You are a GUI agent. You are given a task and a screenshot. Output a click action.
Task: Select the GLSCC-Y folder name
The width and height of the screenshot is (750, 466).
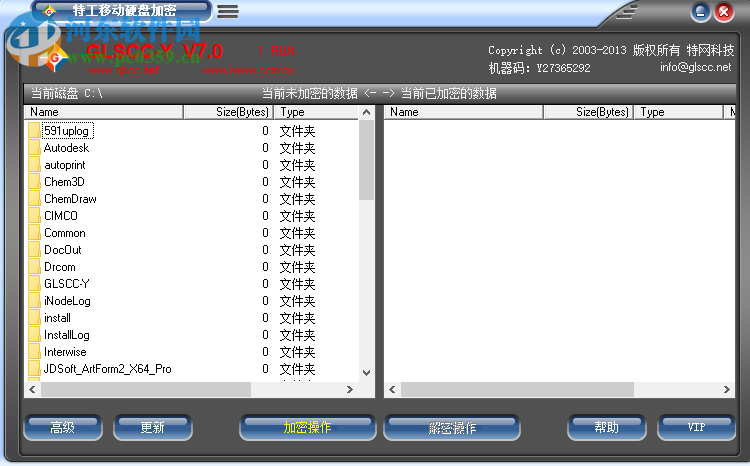66,284
